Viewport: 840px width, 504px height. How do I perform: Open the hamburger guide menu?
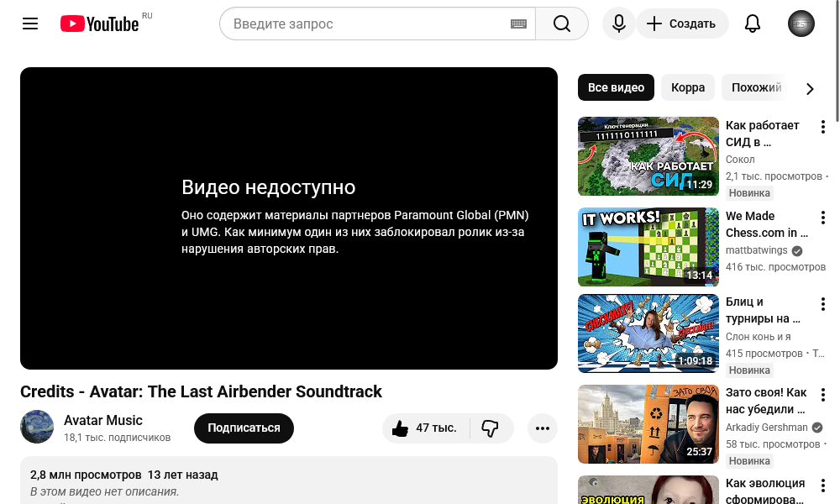click(x=30, y=24)
